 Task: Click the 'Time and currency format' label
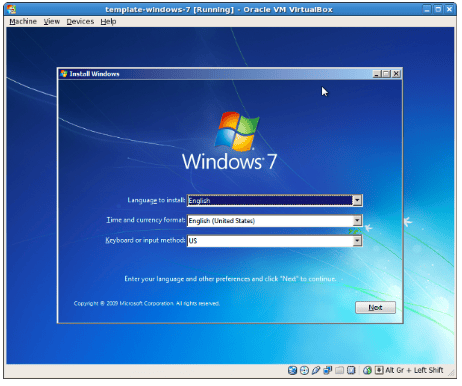coord(146,220)
